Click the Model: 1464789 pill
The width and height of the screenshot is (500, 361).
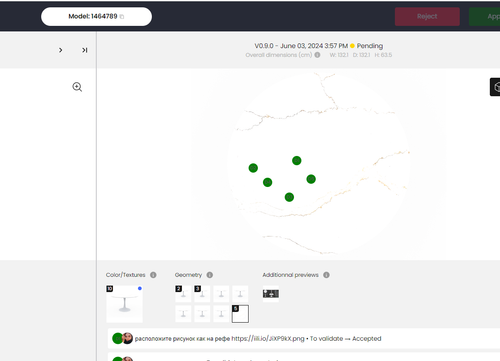[96, 16]
